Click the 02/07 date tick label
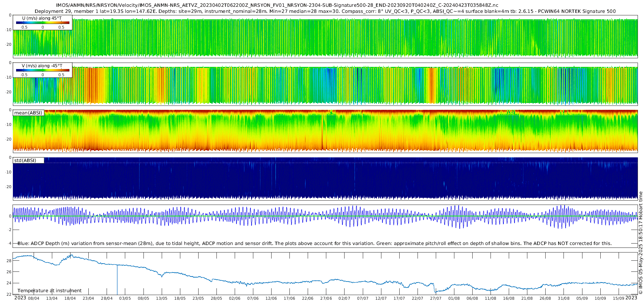 tap(344, 298)
